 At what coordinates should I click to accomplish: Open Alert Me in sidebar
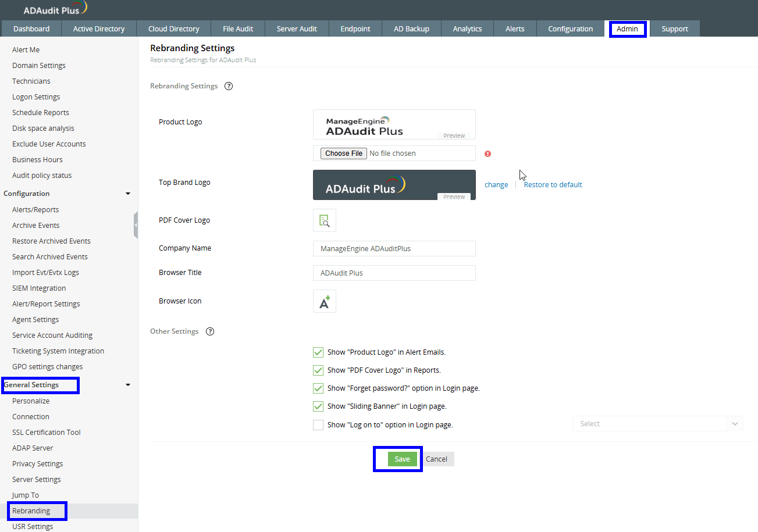[26, 50]
